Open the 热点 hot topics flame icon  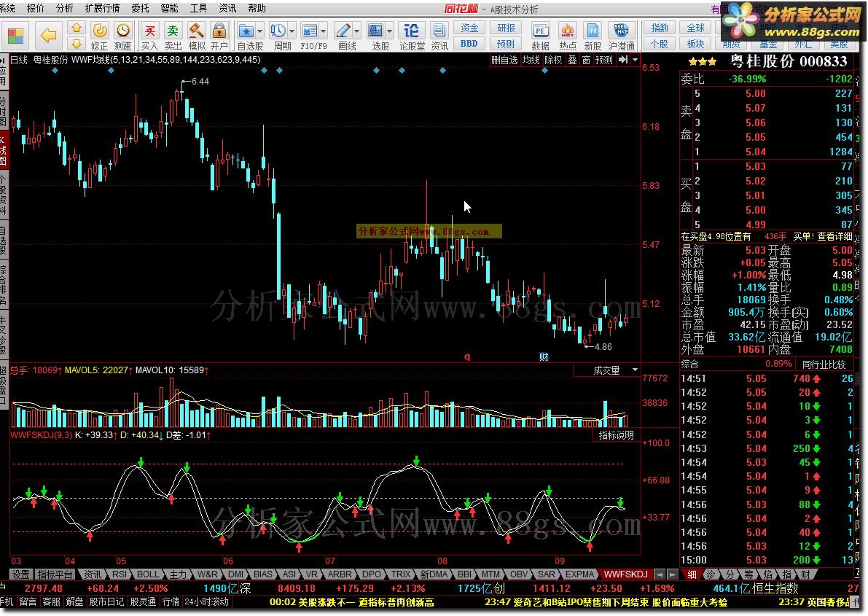(x=568, y=36)
